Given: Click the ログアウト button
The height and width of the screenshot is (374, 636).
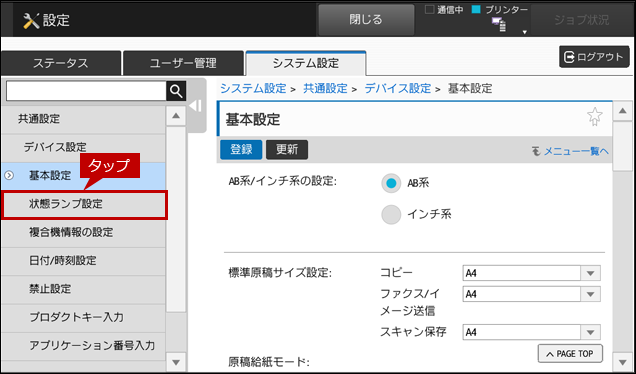Looking at the screenshot, I should coord(594,57).
